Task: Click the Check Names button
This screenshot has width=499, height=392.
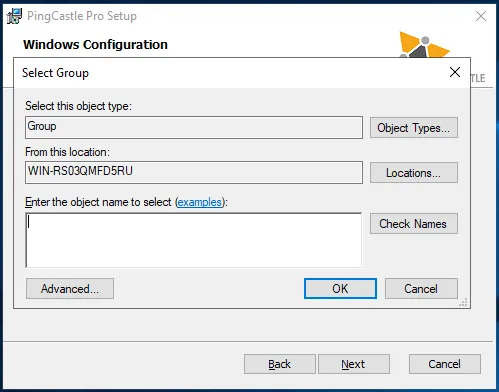Action: point(414,224)
